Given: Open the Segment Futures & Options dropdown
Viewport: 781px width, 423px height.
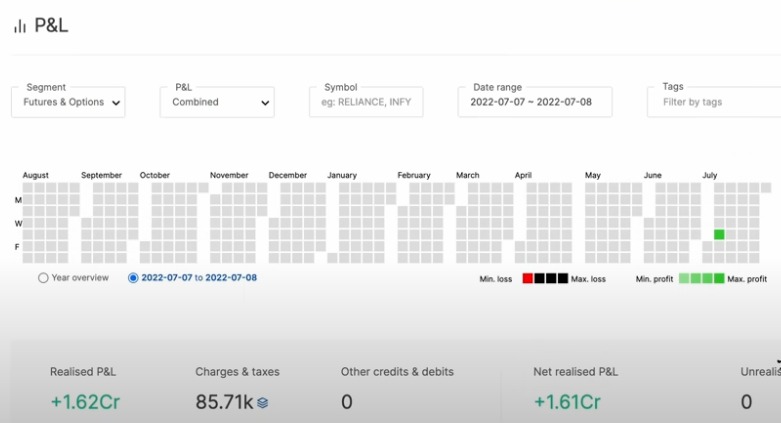Looking at the screenshot, I should (68, 102).
